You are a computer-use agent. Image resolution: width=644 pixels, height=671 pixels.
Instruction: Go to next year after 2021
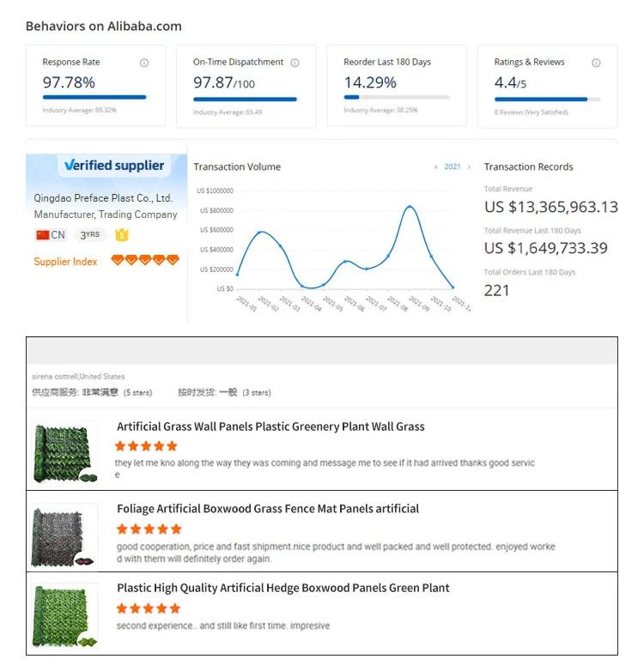(x=469, y=167)
